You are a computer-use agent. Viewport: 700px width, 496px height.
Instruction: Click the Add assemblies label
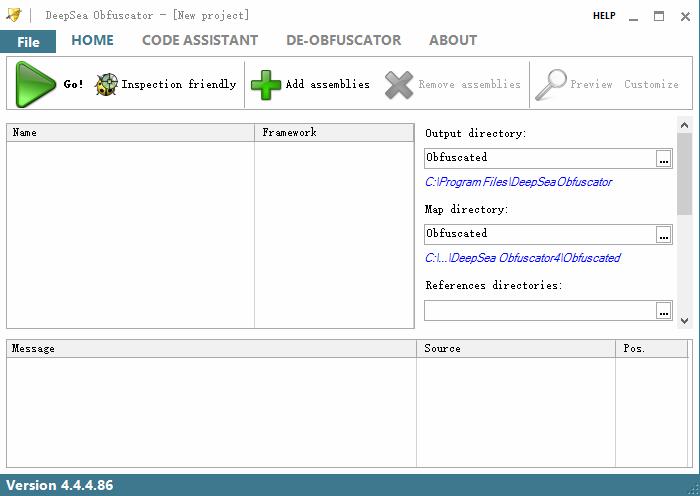328,84
